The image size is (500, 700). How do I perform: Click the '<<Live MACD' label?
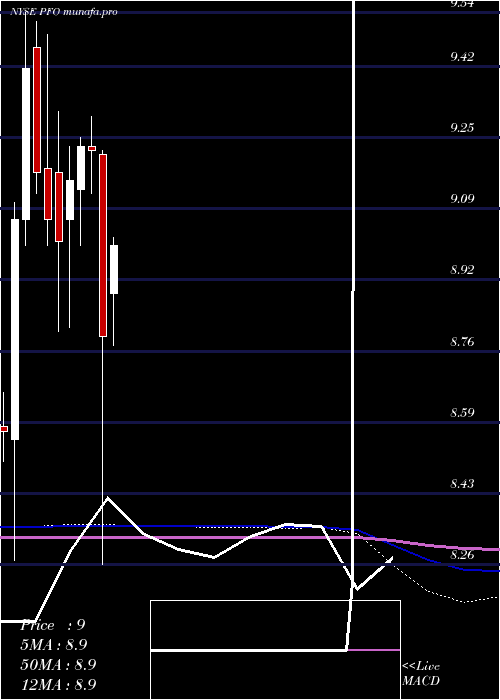pos(421,674)
